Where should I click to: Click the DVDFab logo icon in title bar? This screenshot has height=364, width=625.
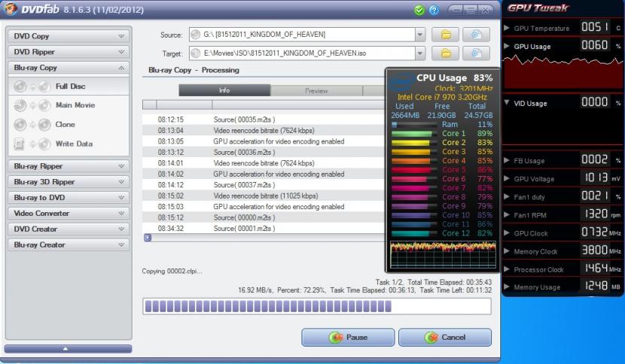[10, 9]
